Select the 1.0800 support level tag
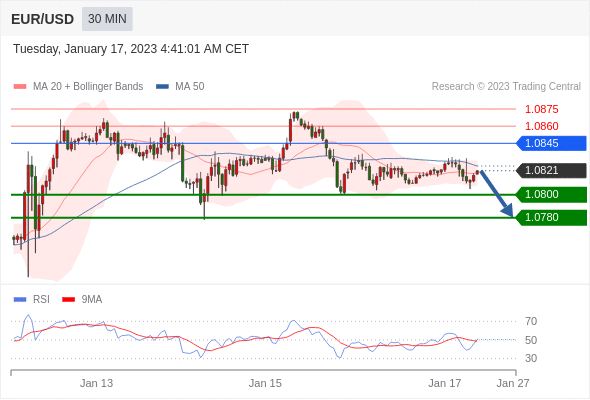The height and width of the screenshot is (400, 590). [551, 195]
